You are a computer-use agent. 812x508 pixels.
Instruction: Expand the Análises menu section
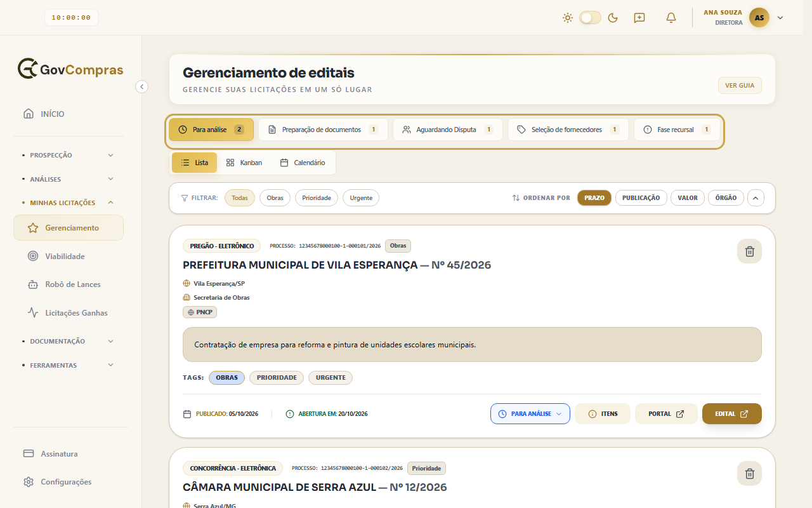coord(69,179)
